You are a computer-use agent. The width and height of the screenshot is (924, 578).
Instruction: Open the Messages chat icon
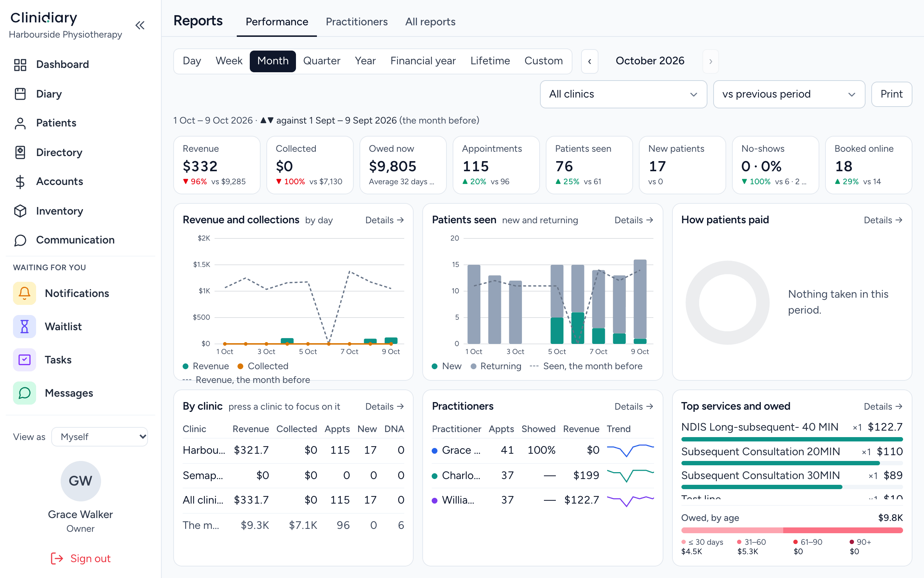coord(25,393)
